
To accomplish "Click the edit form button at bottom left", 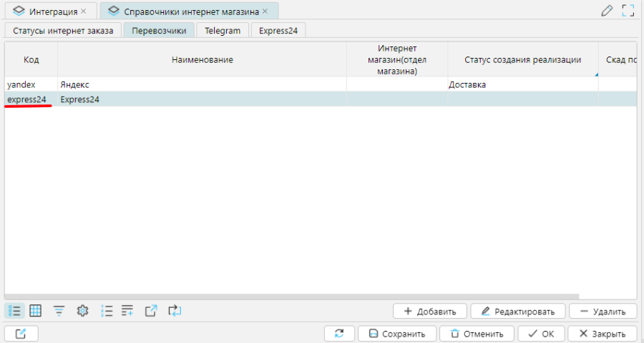I will (x=21, y=334).
